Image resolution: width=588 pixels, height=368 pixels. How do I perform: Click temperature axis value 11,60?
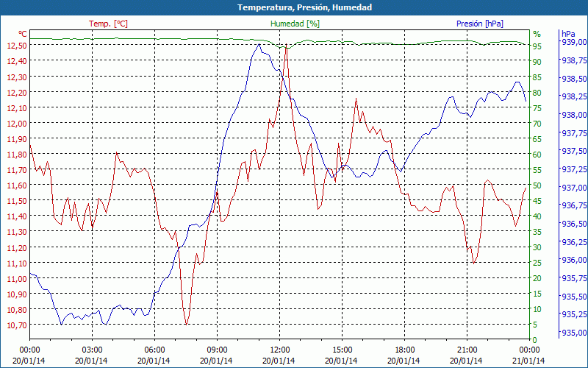pos(17,185)
